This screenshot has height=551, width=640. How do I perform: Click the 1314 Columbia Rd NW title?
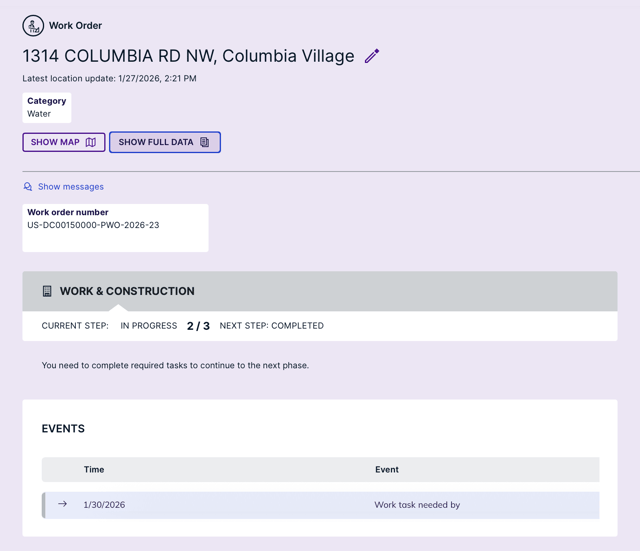(188, 56)
